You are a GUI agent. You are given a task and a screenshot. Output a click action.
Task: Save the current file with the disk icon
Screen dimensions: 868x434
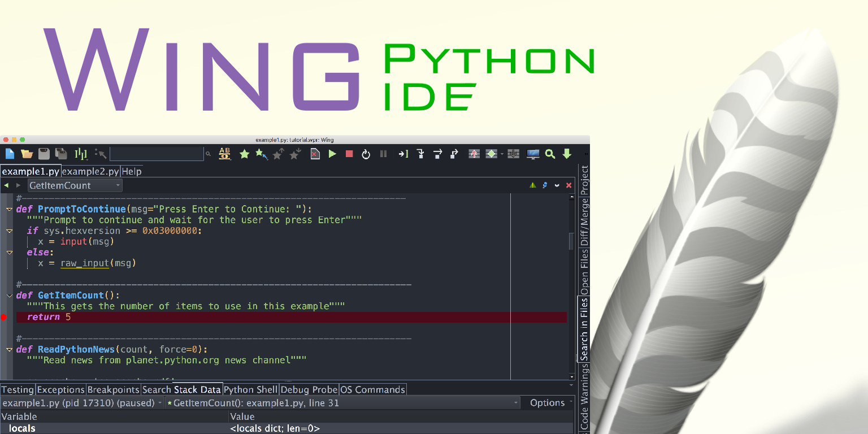pos(44,154)
